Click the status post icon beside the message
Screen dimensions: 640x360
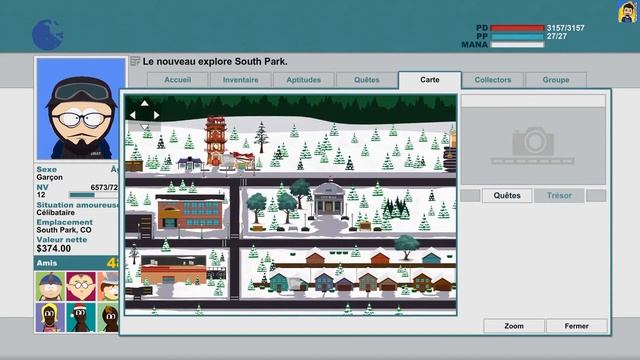pos(135,61)
